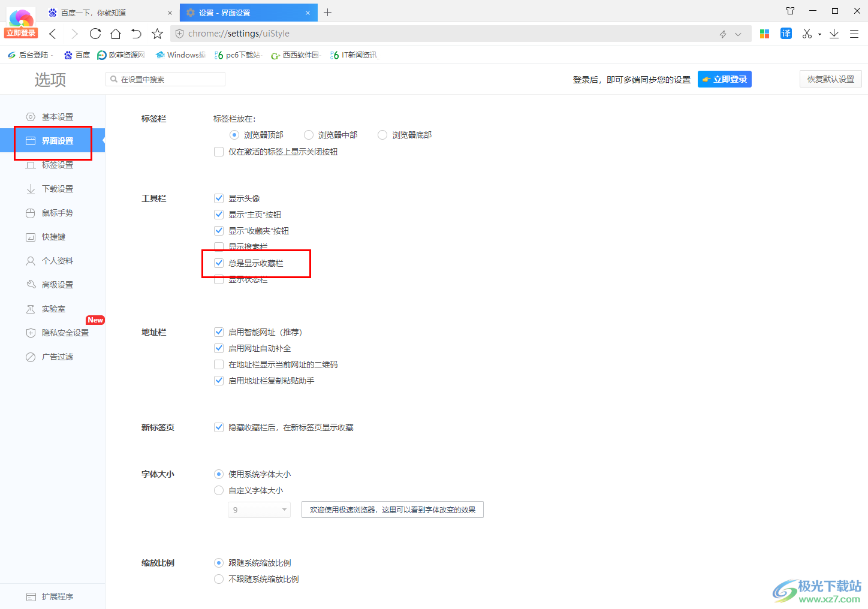The image size is (868, 609).
Task: Open 高级设置 in the sidebar
Action: (x=52, y=285)
